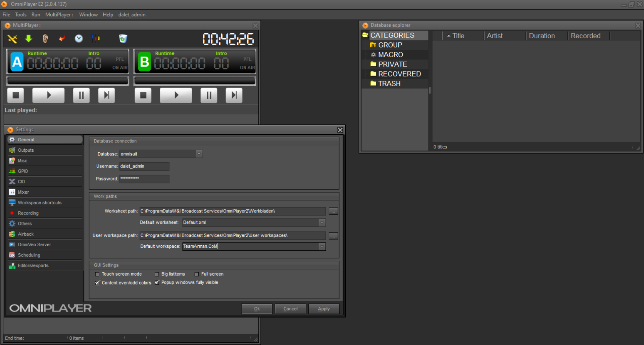Click the red return-arrow icon in MultiPlayer
Screen dimensions: 644x345
(62, 39)
